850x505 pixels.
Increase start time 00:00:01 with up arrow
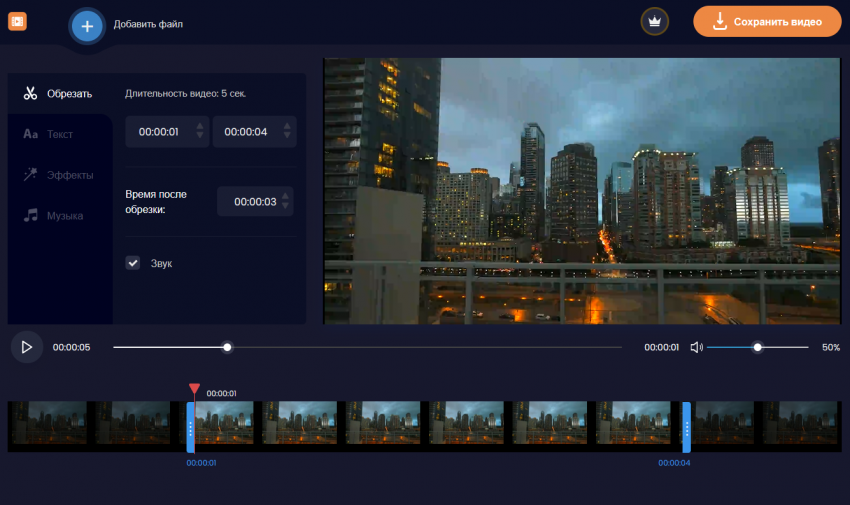coord(199,126)
